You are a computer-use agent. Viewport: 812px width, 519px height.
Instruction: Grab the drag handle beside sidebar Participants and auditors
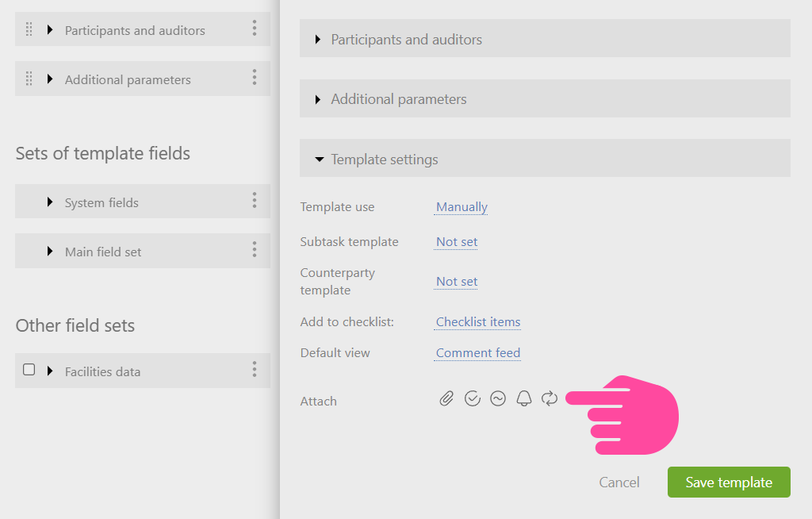coord(29,29)
